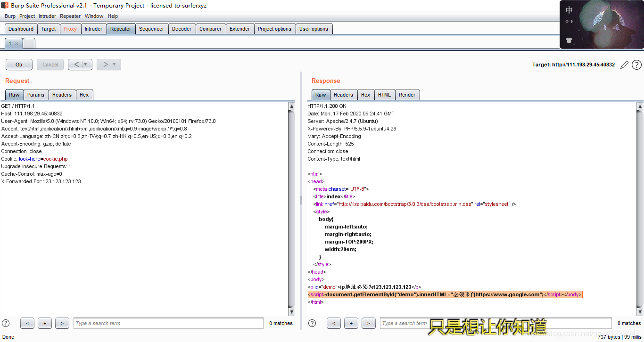Open the Project menu
644x342 pixels.
[x=27, y=16]
